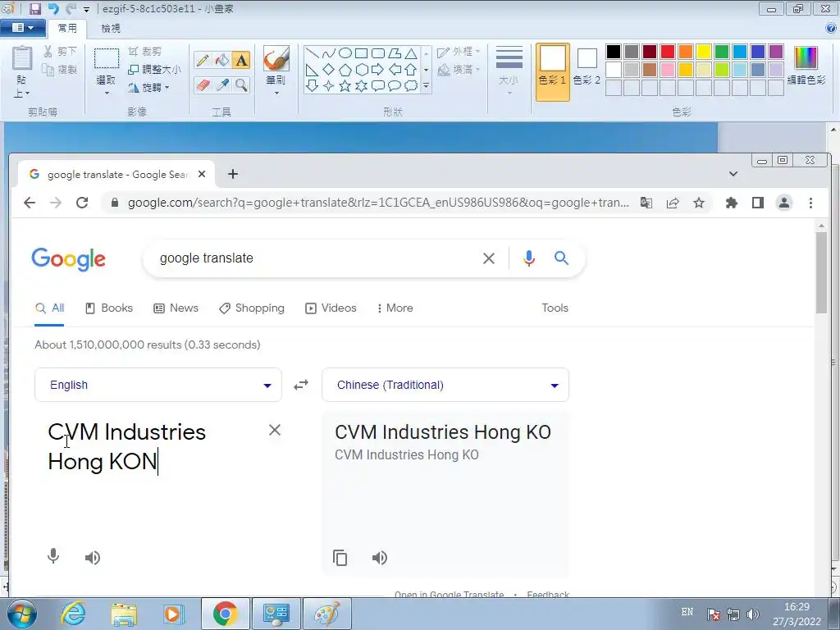
Task: Click the Paint undo arrow
Action: coord(53,8)
